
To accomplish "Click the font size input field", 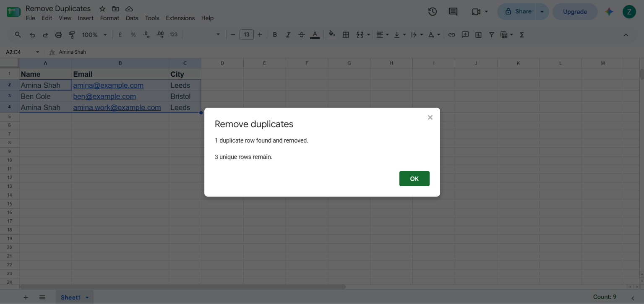I will point(246,35).
